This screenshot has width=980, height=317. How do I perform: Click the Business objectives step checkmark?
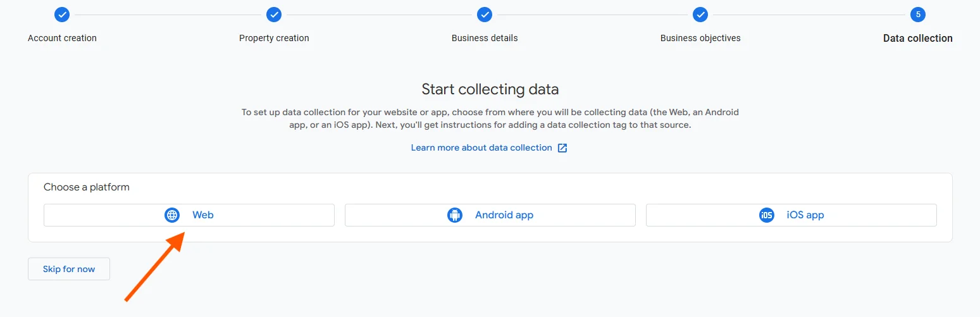pos(700,15)
